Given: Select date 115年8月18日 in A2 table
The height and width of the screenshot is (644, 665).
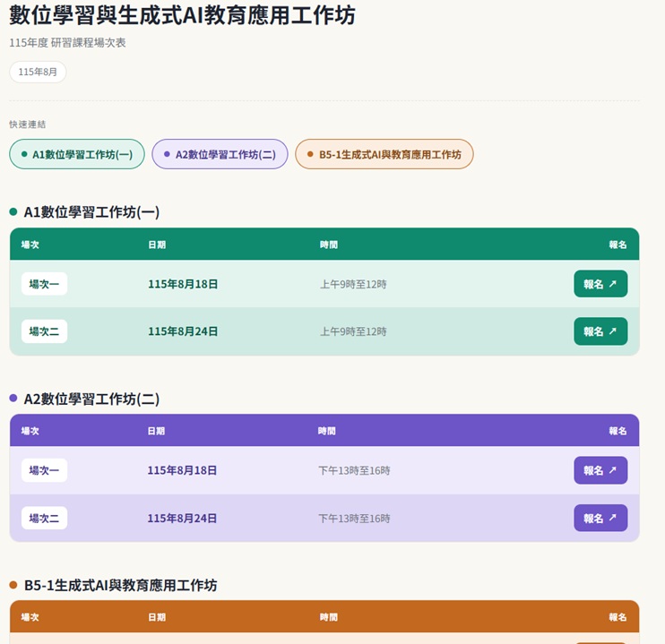Looking at the screenshot, I should click(x=182, y=470).
